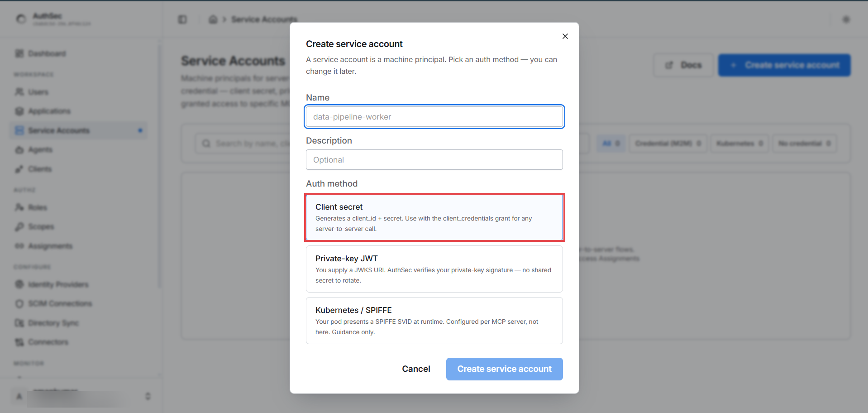Click the Identity Providers icon
Image resolution: width=868 pixels, height=413 pixels.
tap(19, 284)
